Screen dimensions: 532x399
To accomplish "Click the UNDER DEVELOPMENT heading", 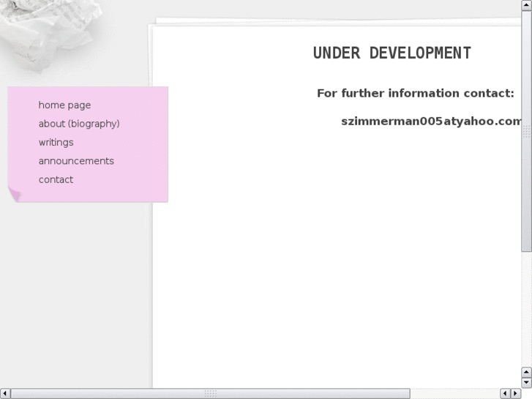I will 392,53.
